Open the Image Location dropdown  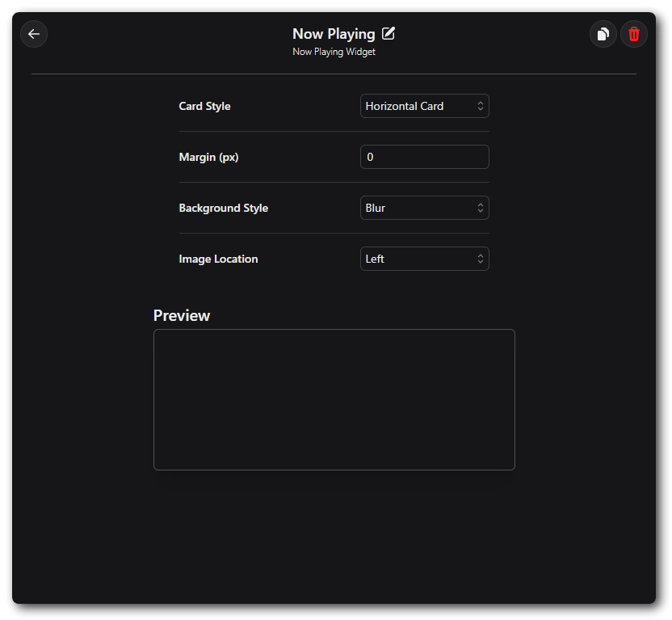[424, 259]
